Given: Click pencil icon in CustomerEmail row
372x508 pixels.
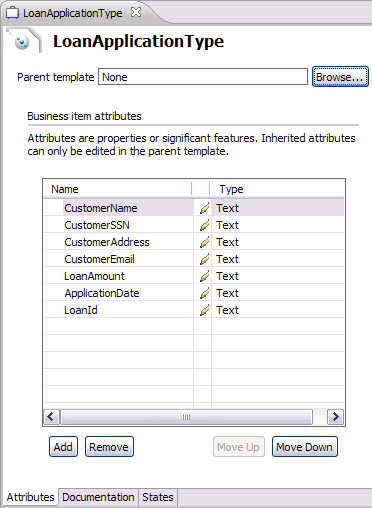Looking at the screenshot, I should [x=204, y=259].
